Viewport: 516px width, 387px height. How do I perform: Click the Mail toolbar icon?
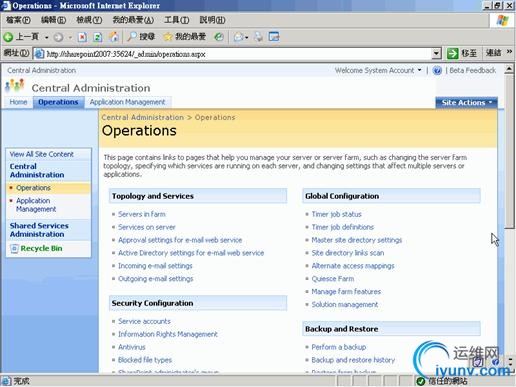point(239,37)
